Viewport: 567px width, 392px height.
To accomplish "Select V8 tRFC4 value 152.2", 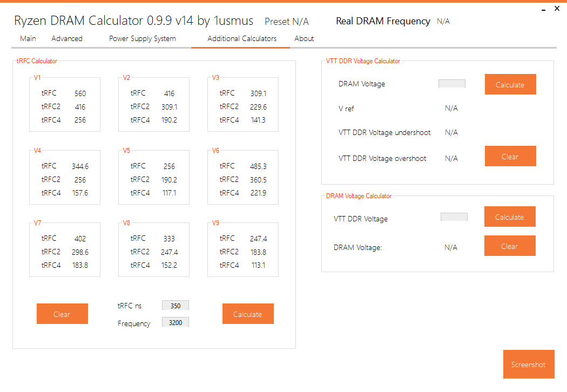I will click(x=169, y=266).
